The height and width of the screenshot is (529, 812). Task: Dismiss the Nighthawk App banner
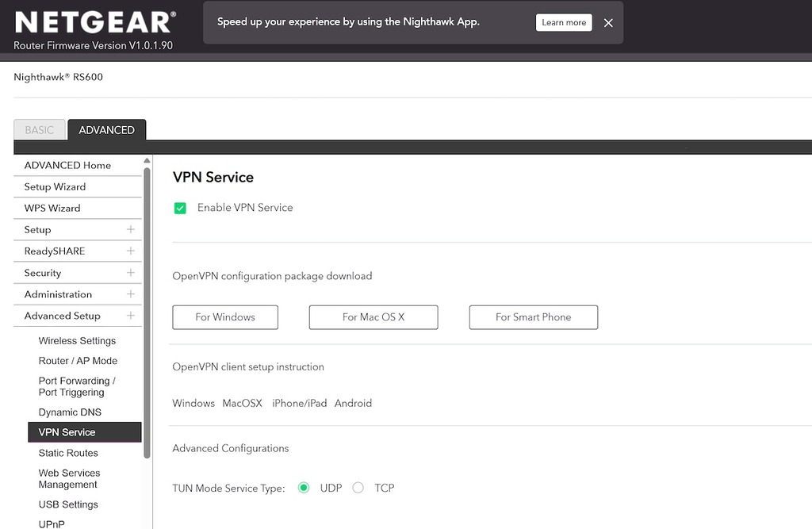pyautogui.click(x=608, y=23)
